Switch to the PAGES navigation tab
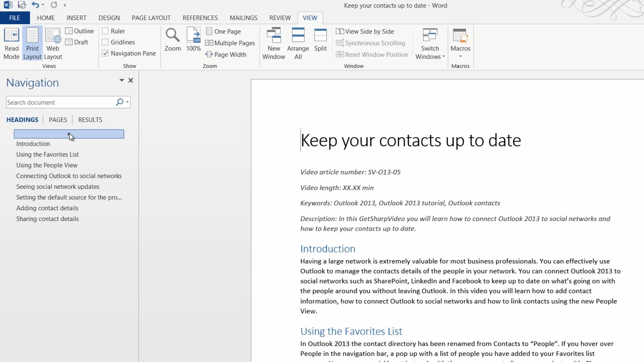 (58, 120)
